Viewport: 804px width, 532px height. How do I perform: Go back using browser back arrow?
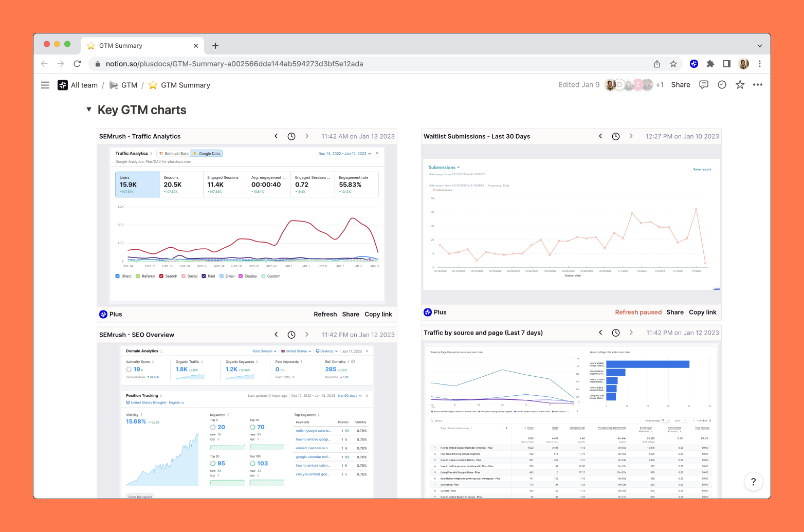point(44,64)
